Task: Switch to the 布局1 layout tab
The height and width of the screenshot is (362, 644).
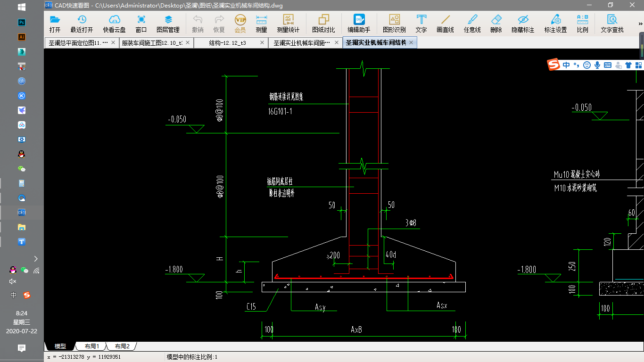Action: pyautogui.click(x=91, y=346)
